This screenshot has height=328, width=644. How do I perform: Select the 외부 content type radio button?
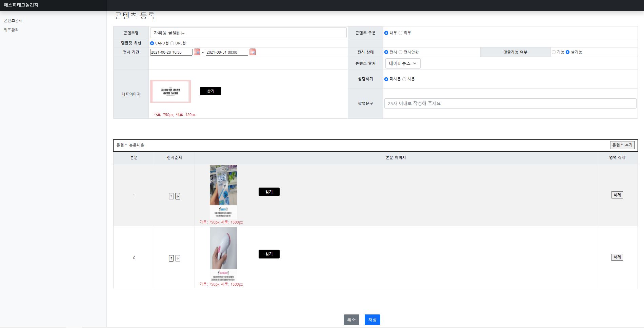pyautogui.click(x=400, y=33)
